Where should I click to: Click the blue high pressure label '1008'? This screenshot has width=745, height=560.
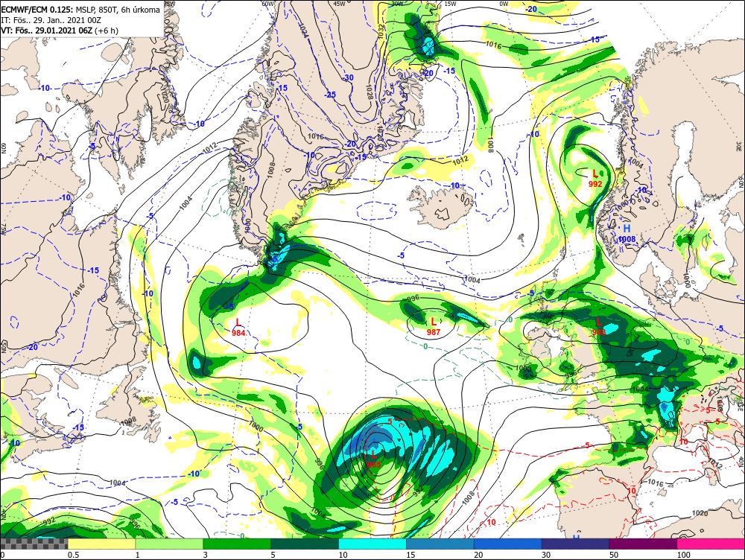627,239
